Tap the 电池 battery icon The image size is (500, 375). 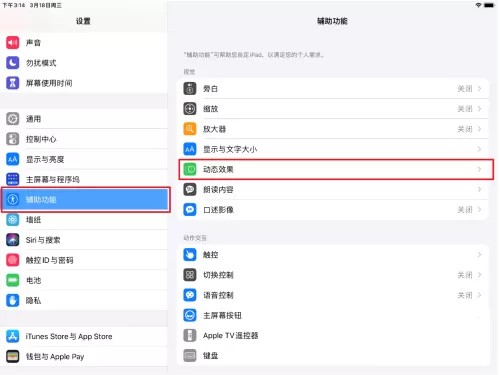coord(13,280)
